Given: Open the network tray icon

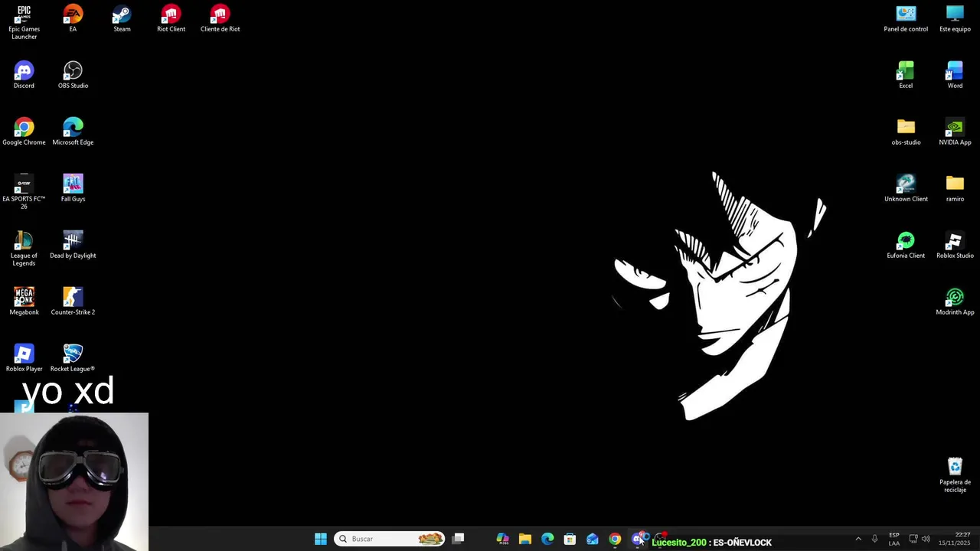Looking at the screenshot, I should (x=913, y=539).
